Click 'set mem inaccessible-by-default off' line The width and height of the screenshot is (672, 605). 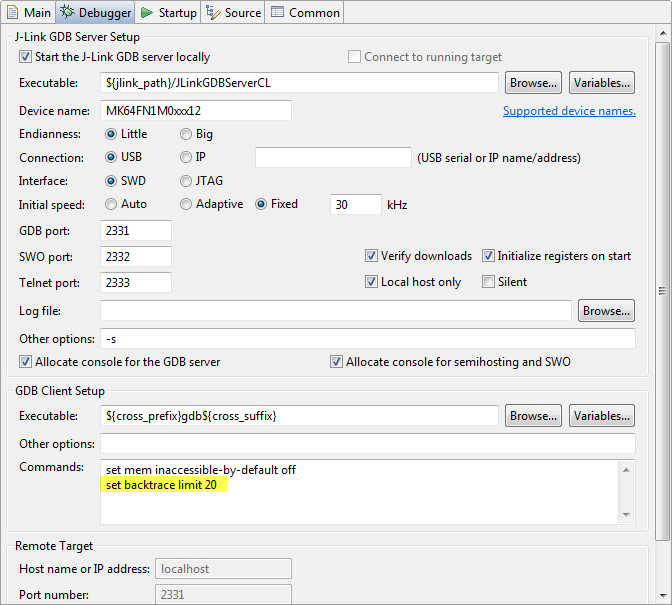[201, 470]
